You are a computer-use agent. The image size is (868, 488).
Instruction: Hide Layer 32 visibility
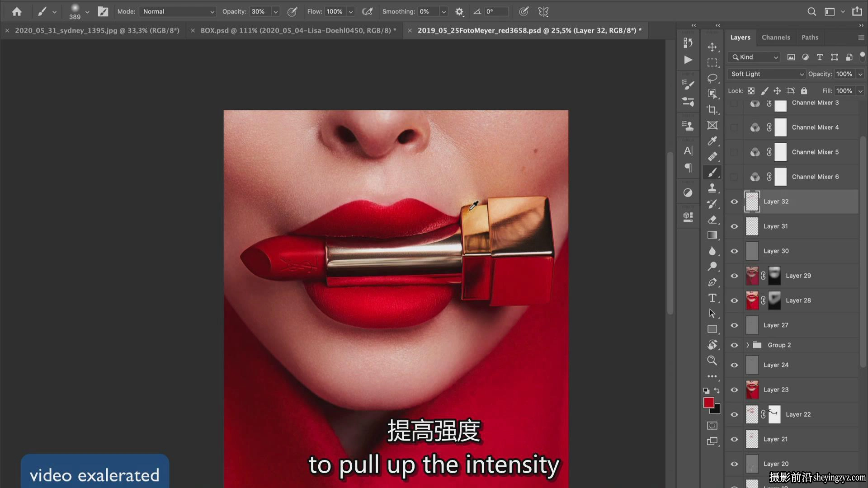[734, 202]
